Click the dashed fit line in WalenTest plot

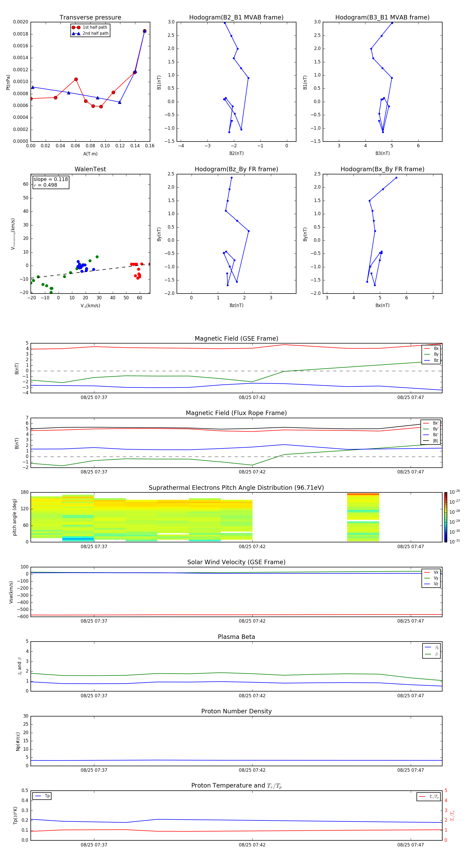[x=90, y=271]
